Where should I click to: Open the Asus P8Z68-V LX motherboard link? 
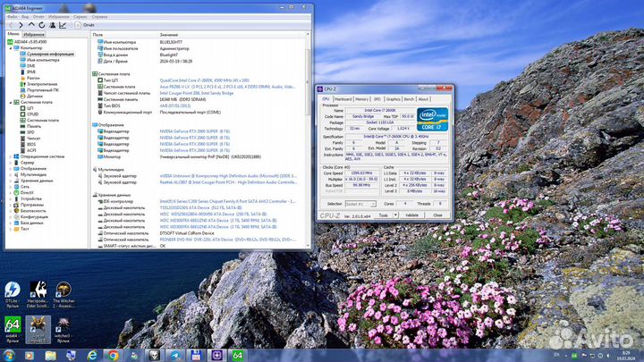pyautogui.click(x=227, y=87)
